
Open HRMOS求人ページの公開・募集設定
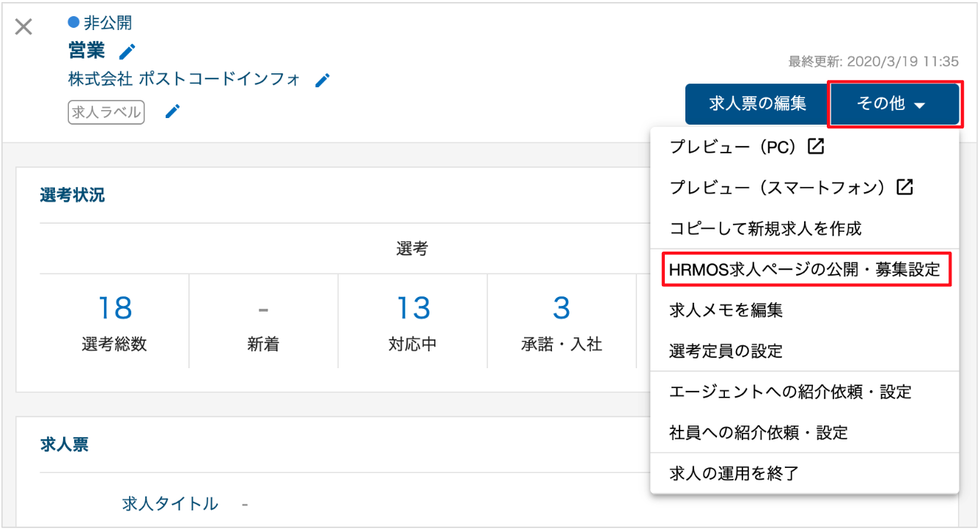coord(804,269)
